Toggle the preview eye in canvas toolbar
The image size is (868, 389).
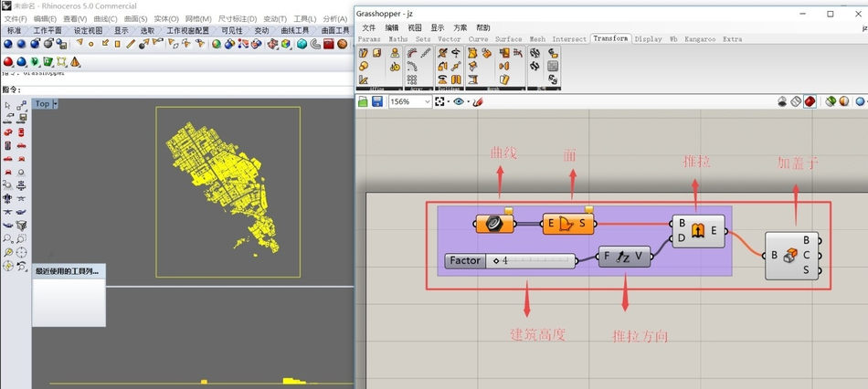pyautogui.click(x=459, y=102)
